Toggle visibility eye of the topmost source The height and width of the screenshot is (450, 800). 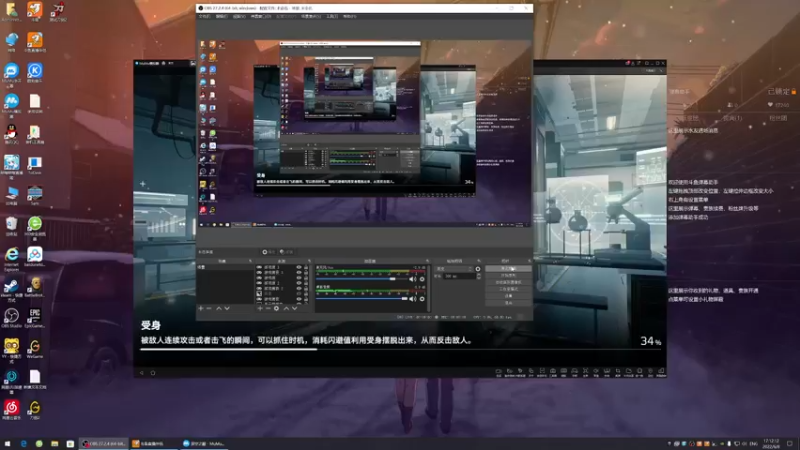click(x=299, y=267)
